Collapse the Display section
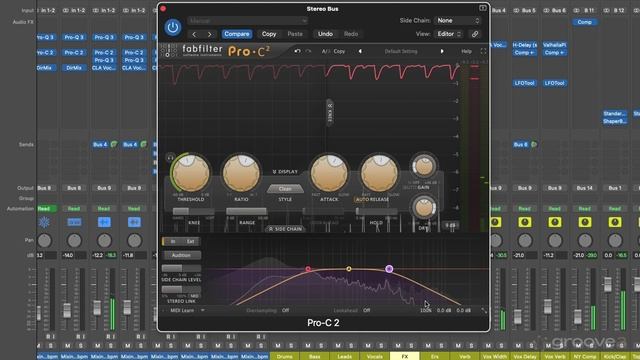This screenshot has width=640, height=360. [x=285, y=172]
